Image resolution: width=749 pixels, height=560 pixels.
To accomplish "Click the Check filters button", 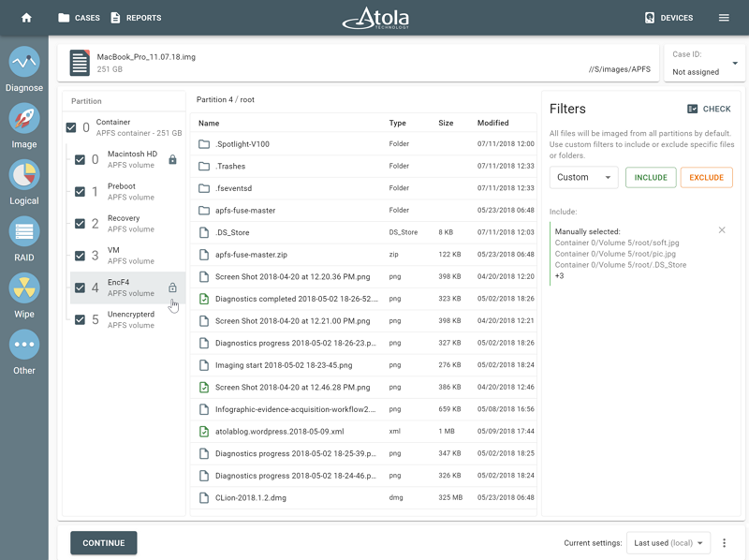I will [x=709, y=109].
